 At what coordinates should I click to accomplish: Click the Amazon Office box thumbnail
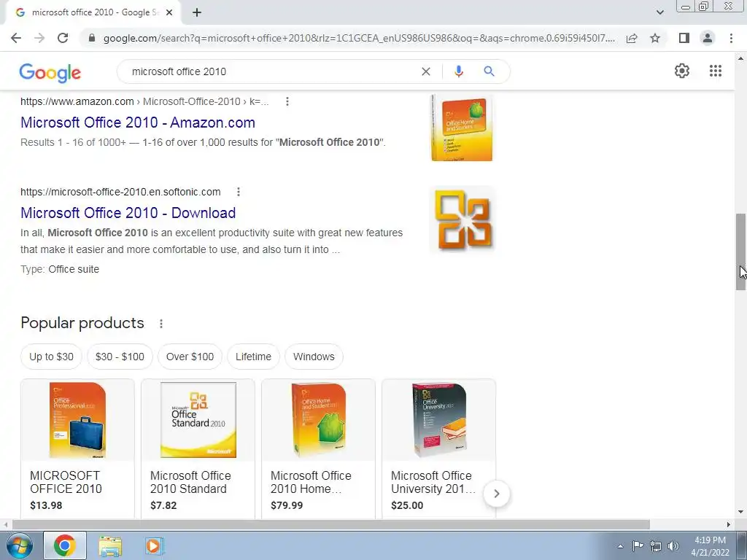click(x=462, y=128)
